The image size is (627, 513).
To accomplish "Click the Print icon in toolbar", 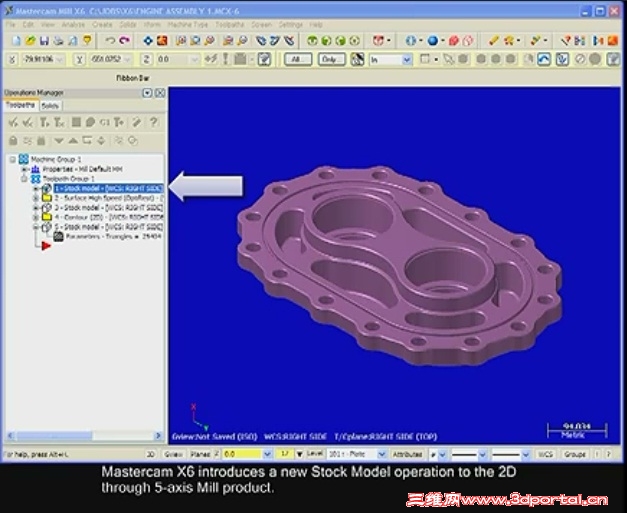I will [58, 40].
